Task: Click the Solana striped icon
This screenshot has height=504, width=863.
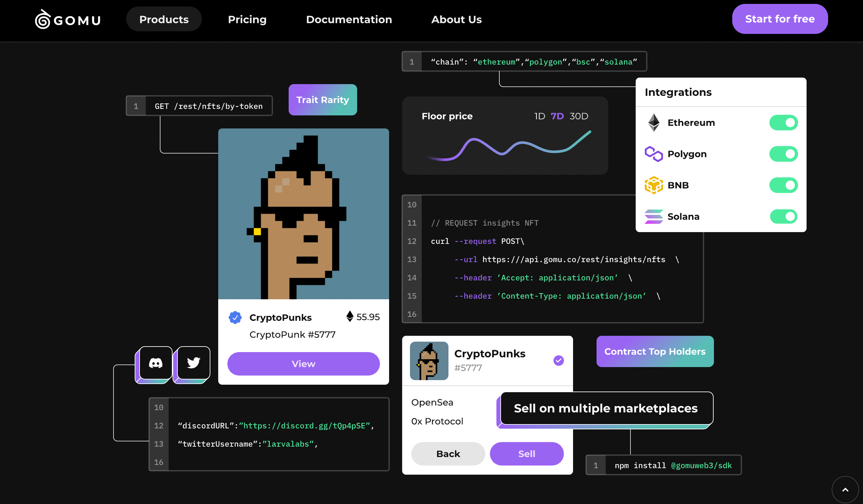Action: (653, 216)
